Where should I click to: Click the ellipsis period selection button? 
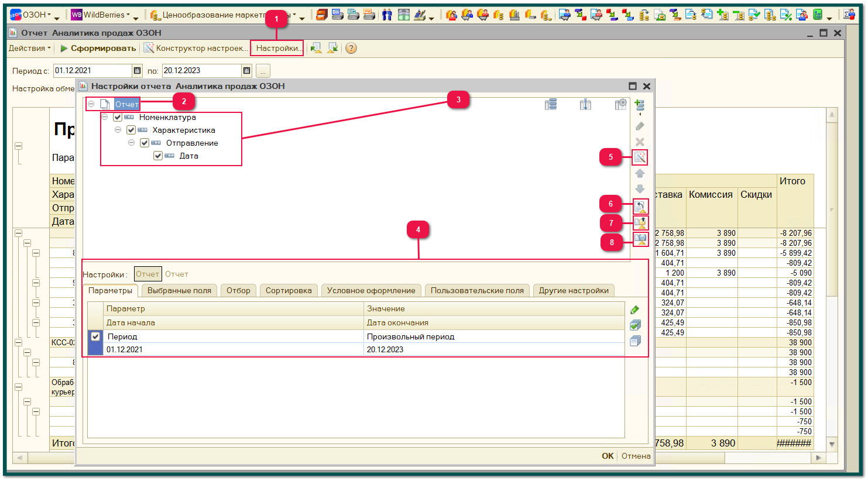263,71
